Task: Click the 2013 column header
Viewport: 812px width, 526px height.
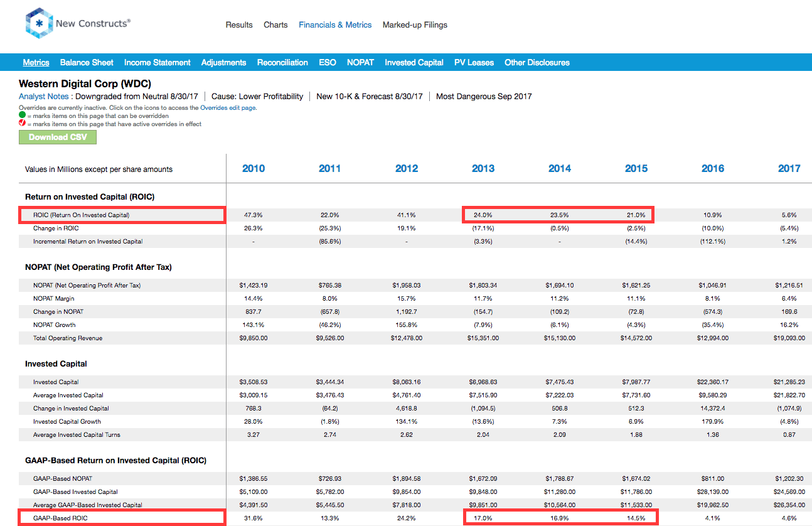Action: tap(483, 168)
